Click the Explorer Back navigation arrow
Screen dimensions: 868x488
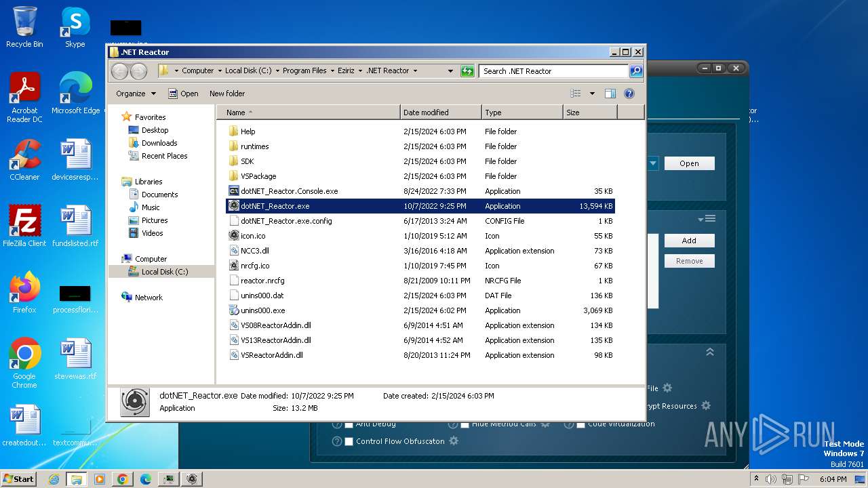(119, 70)
